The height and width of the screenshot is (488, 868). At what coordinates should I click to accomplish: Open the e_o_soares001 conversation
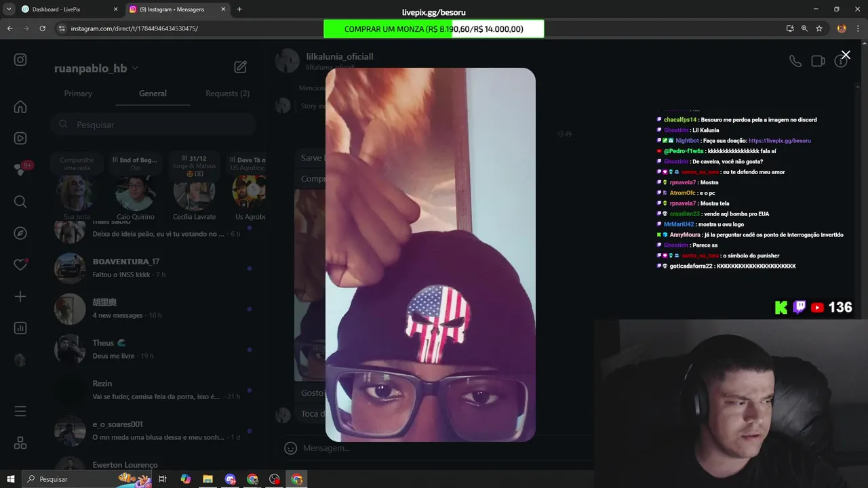[x=153, y=430]
